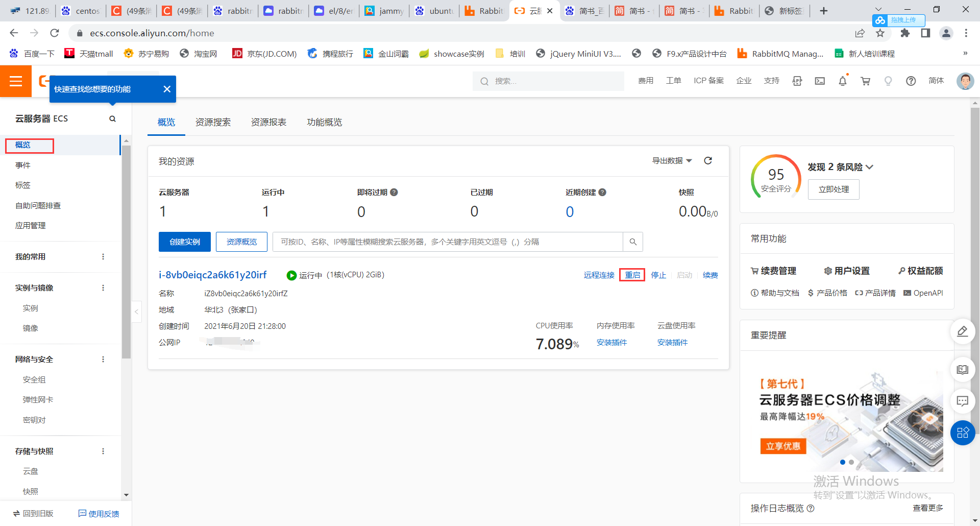Click the search magnifier button for instances
Viewport: 980px width, 526px height.
coord(633,242)
